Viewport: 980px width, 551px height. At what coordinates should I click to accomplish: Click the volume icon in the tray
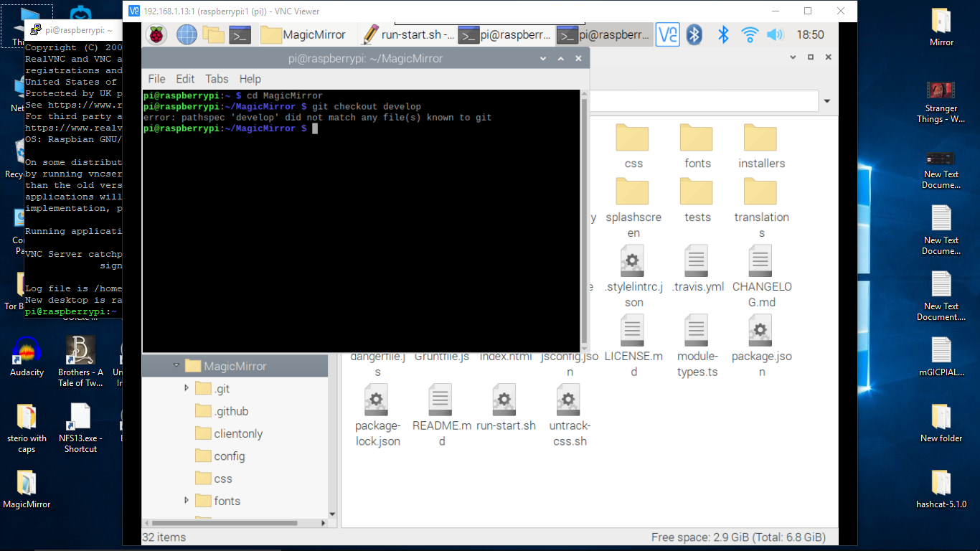coord(774,34)
